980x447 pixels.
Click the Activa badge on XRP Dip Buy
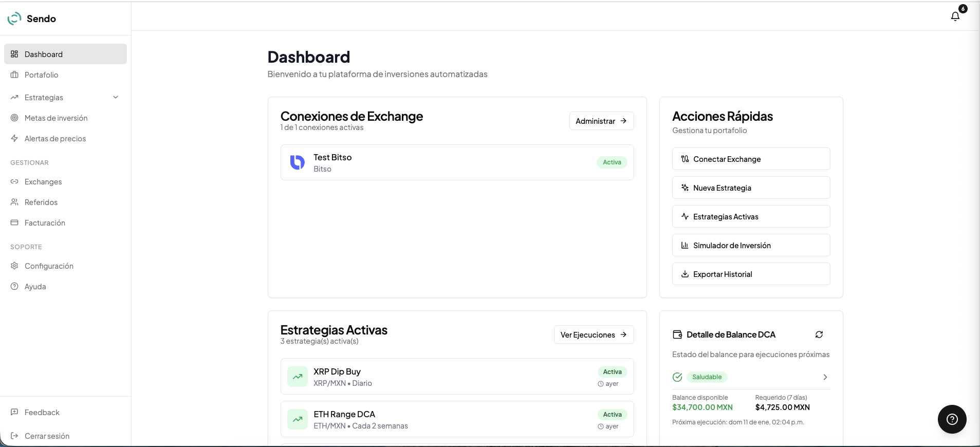[x=612, y=371]
